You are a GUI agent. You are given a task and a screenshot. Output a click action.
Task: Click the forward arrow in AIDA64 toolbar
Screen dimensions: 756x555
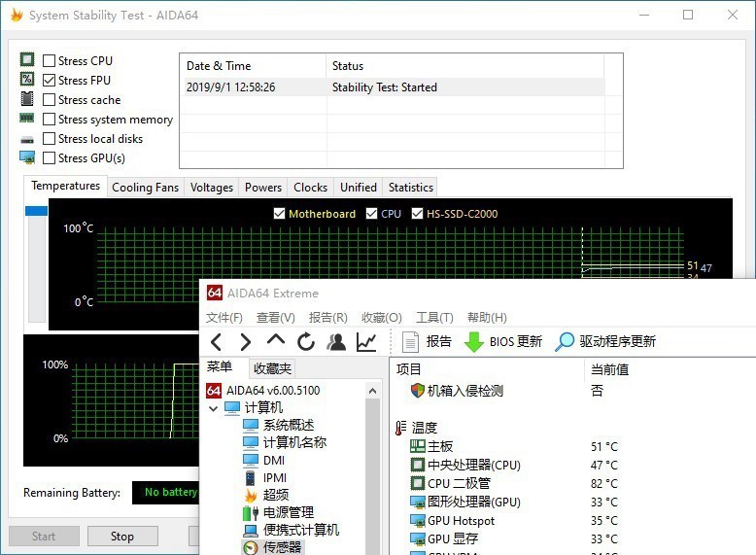246,342
